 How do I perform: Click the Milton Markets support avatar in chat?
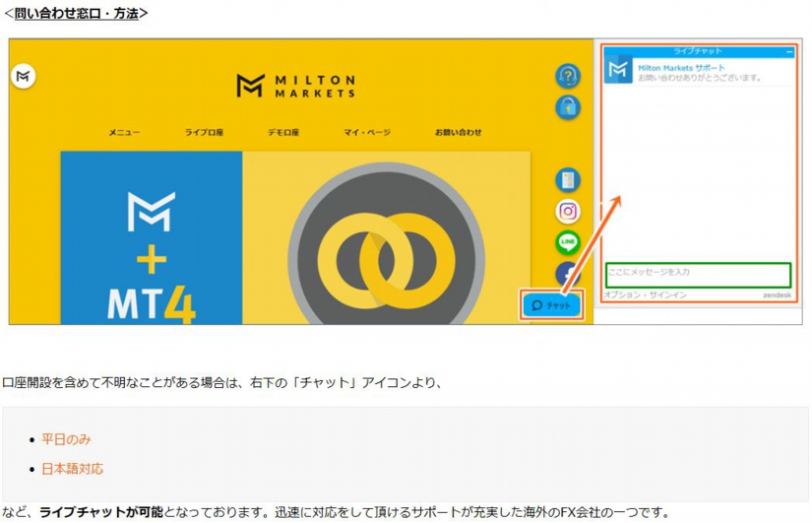(618, 70)
